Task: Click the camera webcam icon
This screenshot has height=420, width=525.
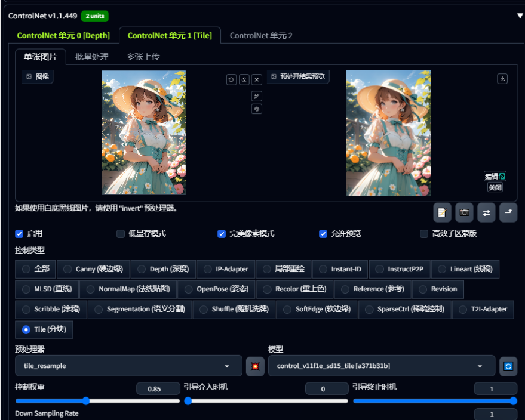Action: pos(465,212)
